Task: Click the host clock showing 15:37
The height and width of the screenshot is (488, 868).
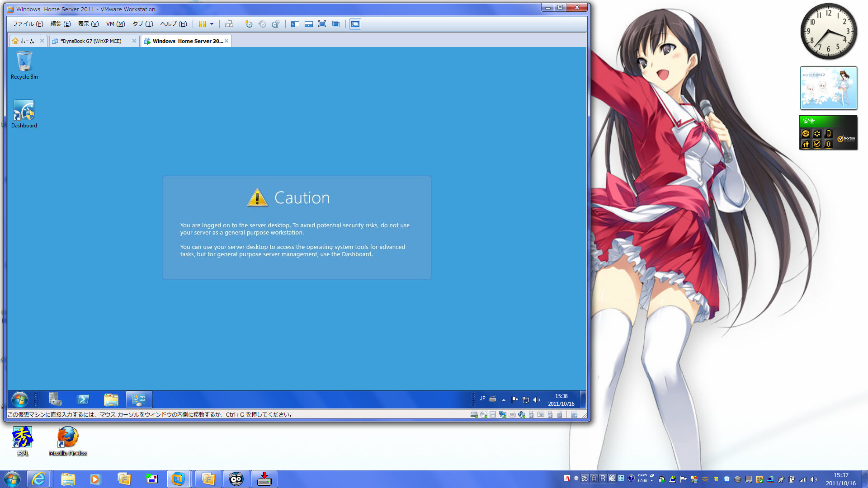Action: [840, 479]
